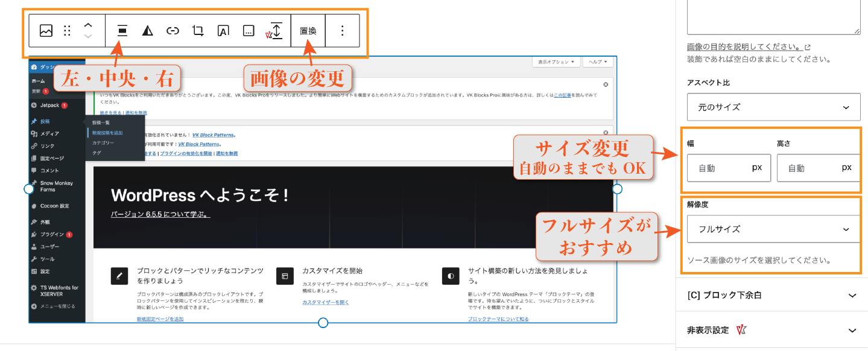Image resolution: width=868 pixels, height=351 pixels.
Task: Click the add text over image icon
Action: click(223, 31)
